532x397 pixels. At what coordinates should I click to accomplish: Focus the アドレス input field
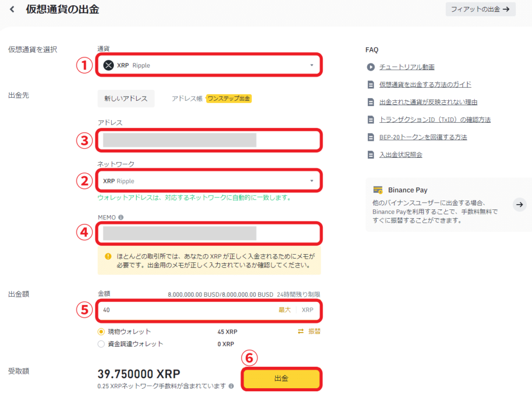tap(209, 140)
